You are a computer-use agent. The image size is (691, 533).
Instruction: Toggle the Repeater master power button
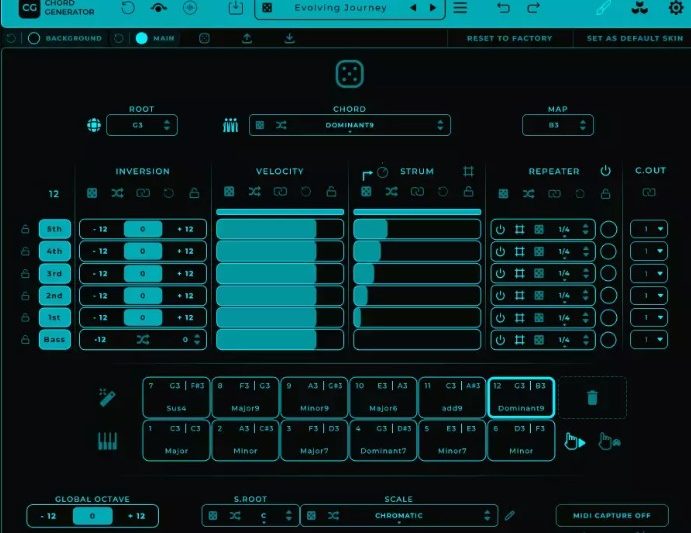tap(606, 171)
